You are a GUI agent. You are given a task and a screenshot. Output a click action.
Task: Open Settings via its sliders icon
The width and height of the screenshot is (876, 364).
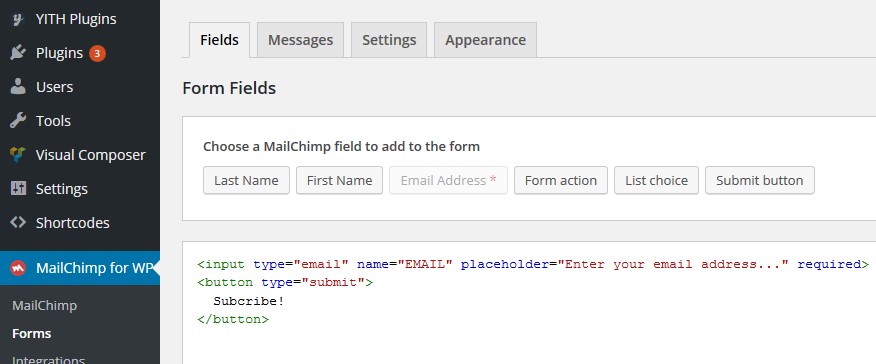click(18, 189)
